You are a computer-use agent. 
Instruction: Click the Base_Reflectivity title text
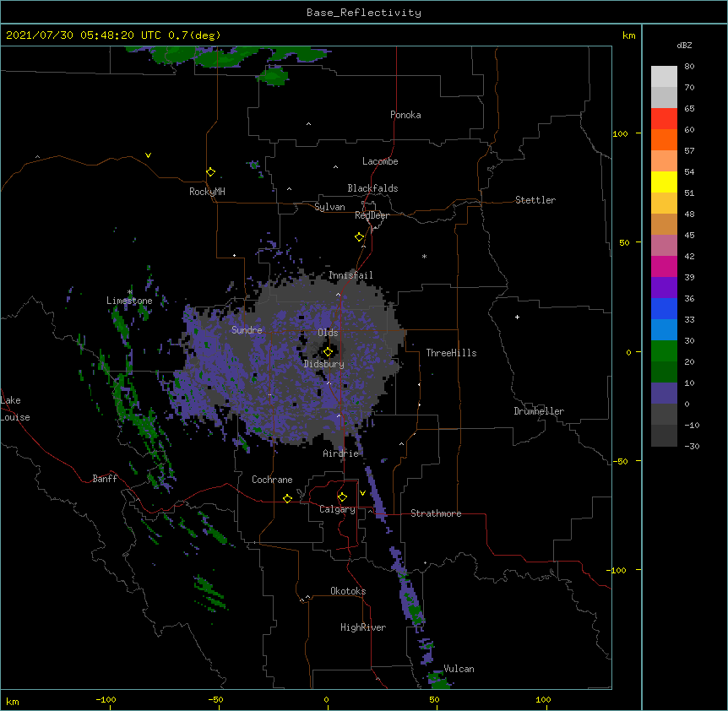click(364, 13)
